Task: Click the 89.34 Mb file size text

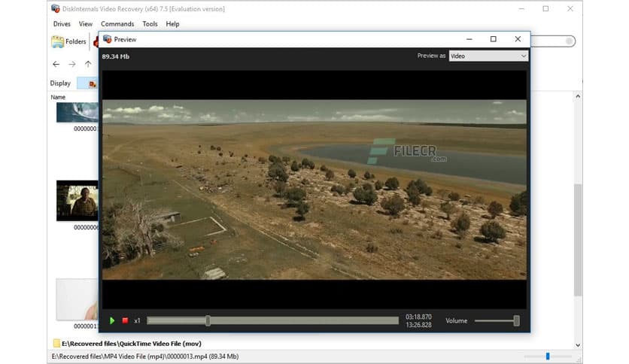Action: tap(116, 56)
